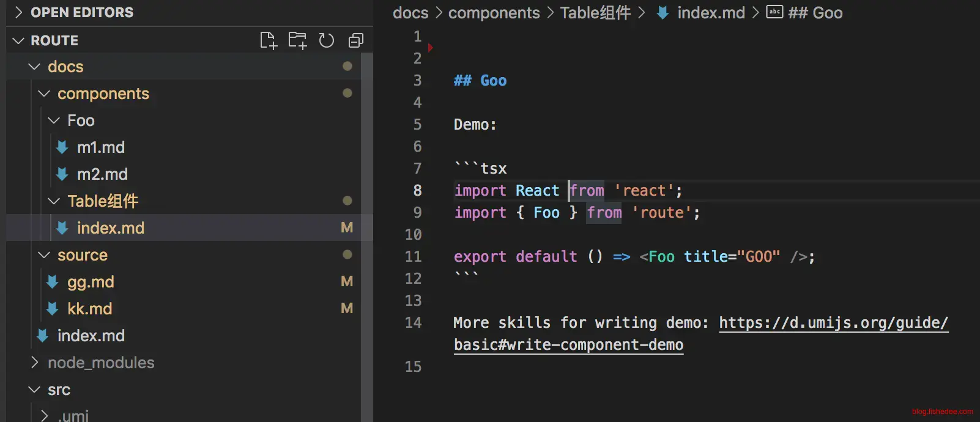The height and width of the screenshot is (422, 980).
Task: Open m2.md in Foo folder
Action: [102, 174]
